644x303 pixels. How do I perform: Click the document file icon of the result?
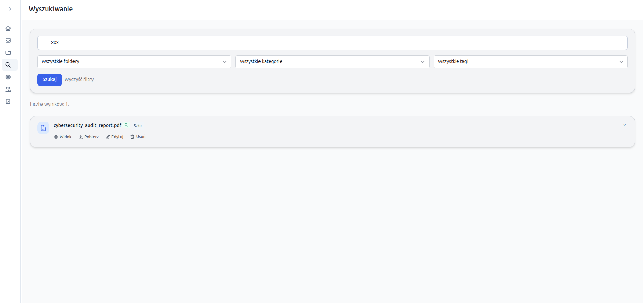tap(43, 128)
